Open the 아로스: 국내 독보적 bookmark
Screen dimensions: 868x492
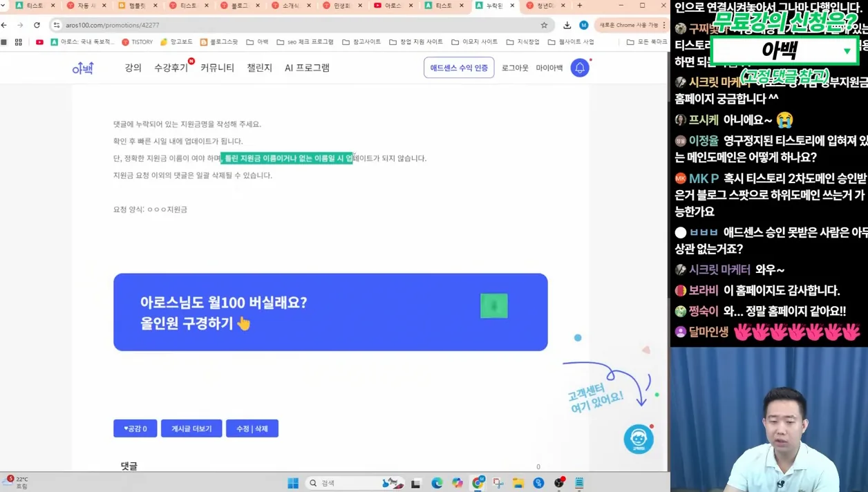(x=82, y=42)
